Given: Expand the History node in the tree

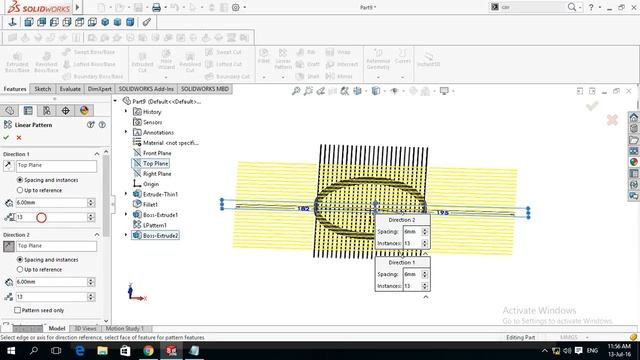Looking at the screenshot, I should click(126, 111).
